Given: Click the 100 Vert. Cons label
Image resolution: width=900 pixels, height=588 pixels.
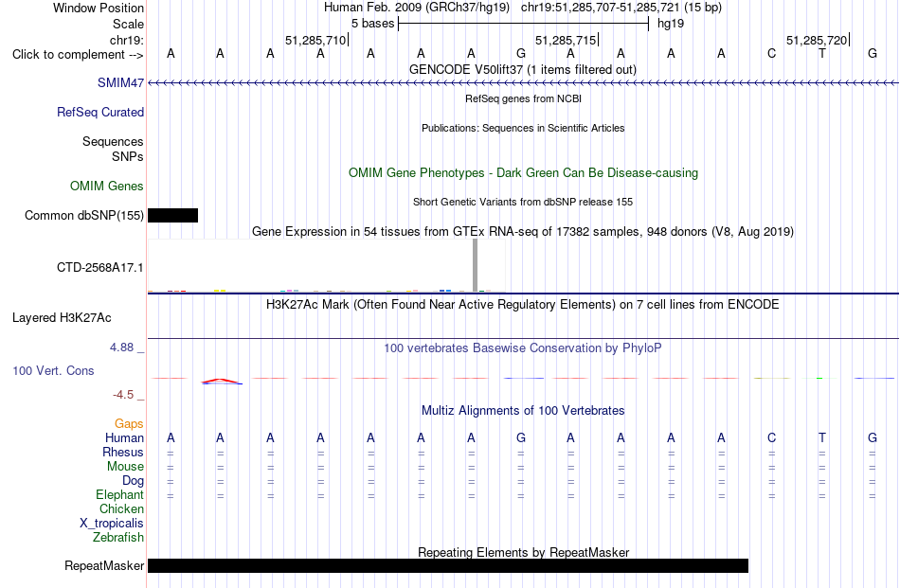Looking at the screenshot, I should [x=53, y=370].
